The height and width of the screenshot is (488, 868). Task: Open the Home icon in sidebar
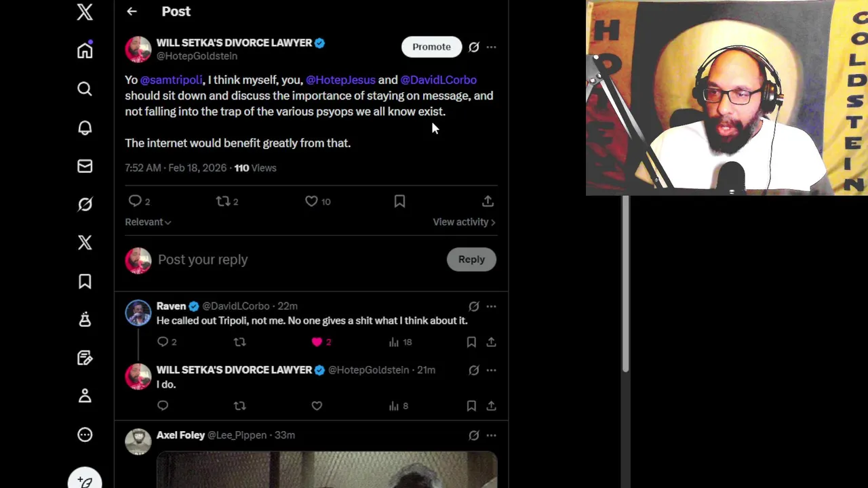[x=85, y=51]
